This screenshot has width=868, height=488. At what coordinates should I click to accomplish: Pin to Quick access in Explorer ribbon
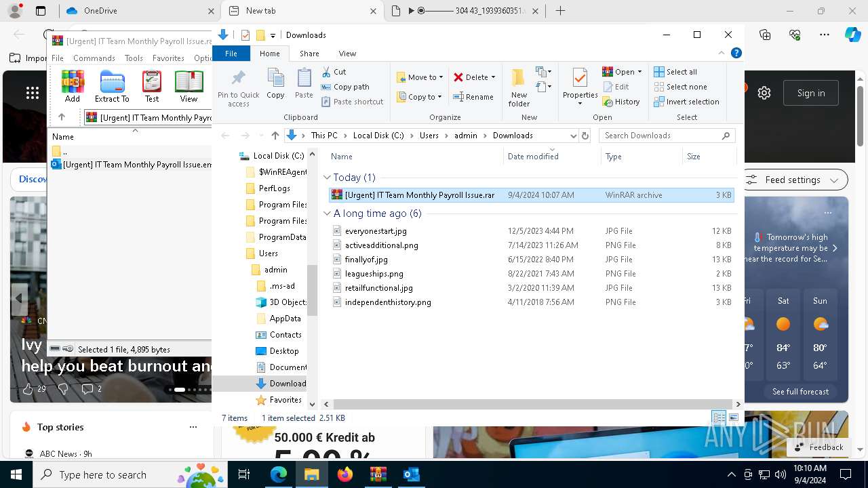[x=238, y=87]
